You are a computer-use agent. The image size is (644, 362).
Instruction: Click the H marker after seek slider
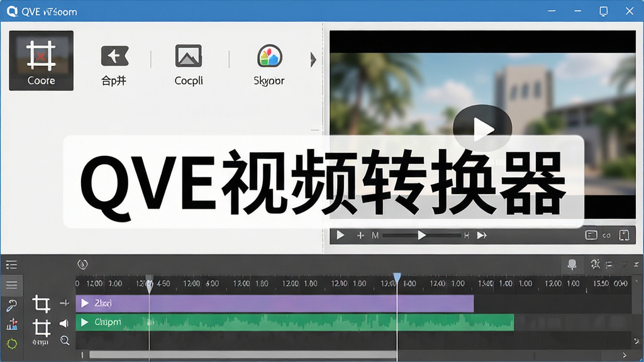pyautogui.click(x=467, y=235)
